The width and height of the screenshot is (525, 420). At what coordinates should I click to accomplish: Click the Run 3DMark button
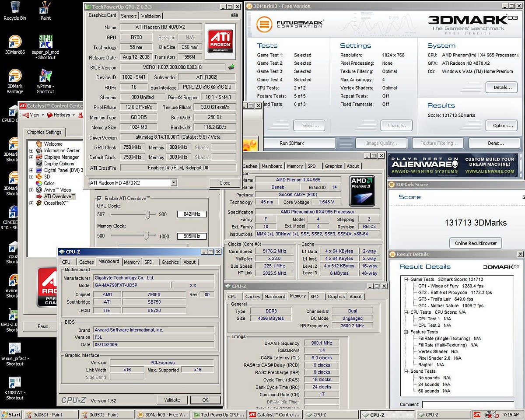pos(291,143)
